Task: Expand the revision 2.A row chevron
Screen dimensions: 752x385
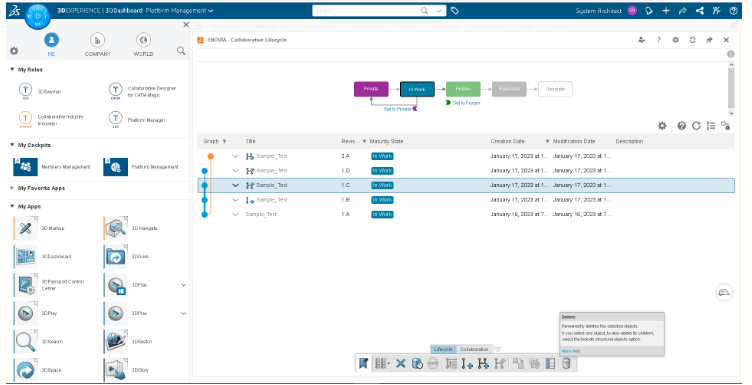Action: 235,156
